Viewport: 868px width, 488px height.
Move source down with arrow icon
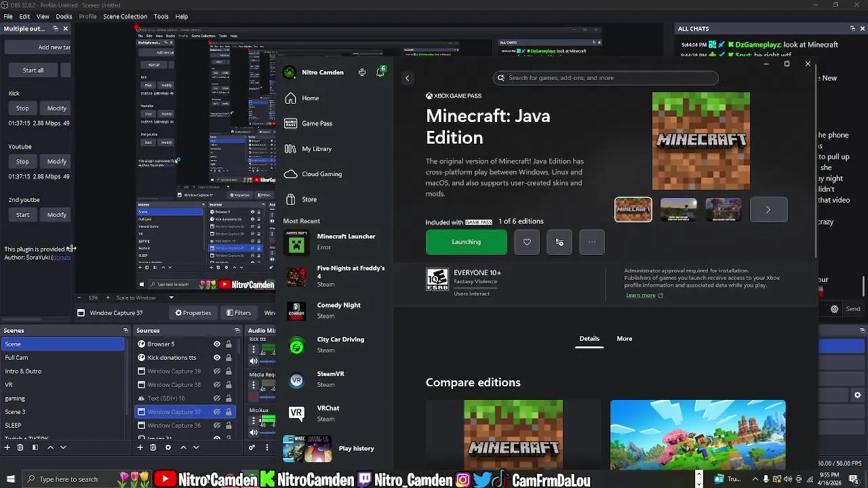pos(196,447)
